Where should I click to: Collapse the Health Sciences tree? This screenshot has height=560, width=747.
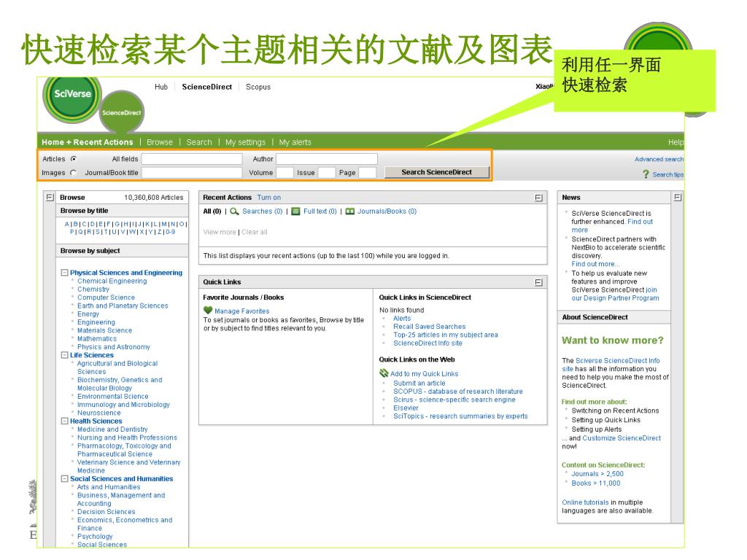(64, 421)
